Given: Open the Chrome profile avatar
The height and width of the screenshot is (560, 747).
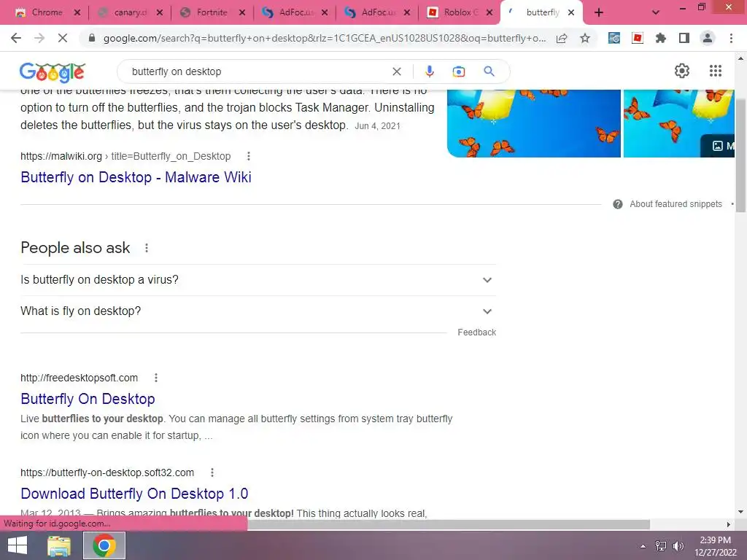Looking at the screenshot, I should (708, 38).
